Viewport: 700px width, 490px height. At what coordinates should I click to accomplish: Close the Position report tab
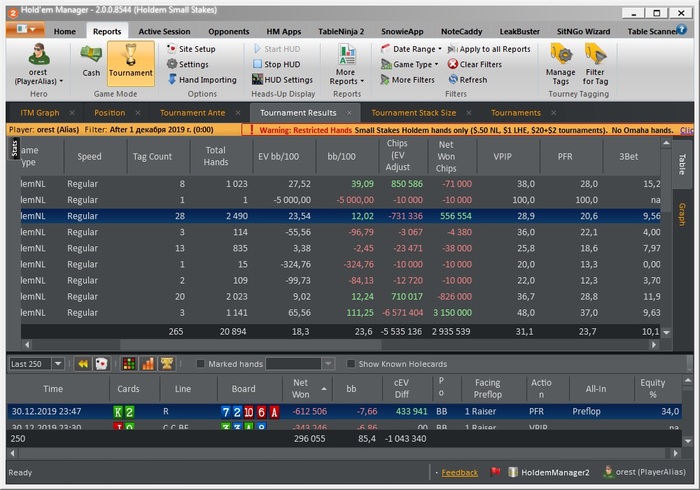138,113
